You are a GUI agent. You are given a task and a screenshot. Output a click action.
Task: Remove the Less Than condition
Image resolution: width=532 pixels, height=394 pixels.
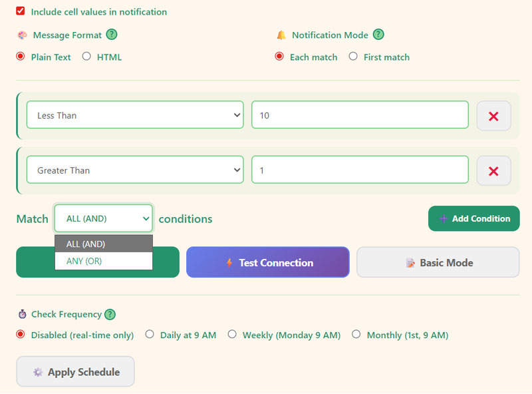[493, 114]
